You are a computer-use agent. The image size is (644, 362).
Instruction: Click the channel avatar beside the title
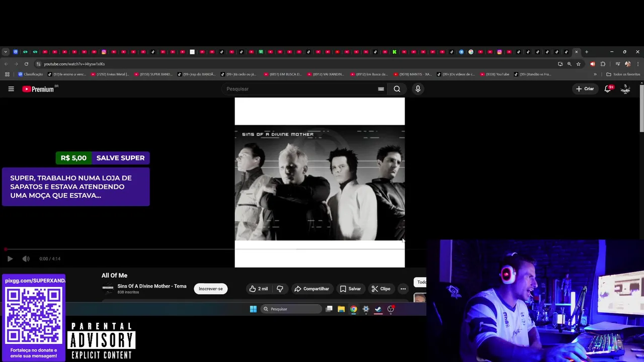tap(108, 288)
